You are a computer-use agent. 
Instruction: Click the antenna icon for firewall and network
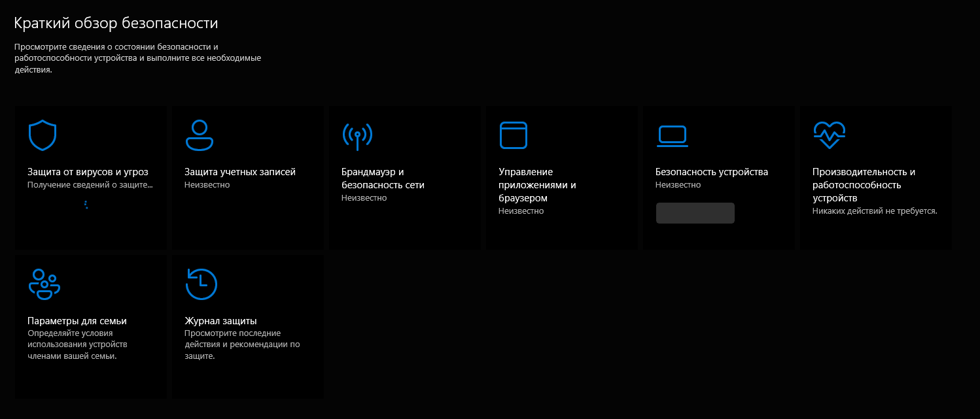(x=357, y=135)
